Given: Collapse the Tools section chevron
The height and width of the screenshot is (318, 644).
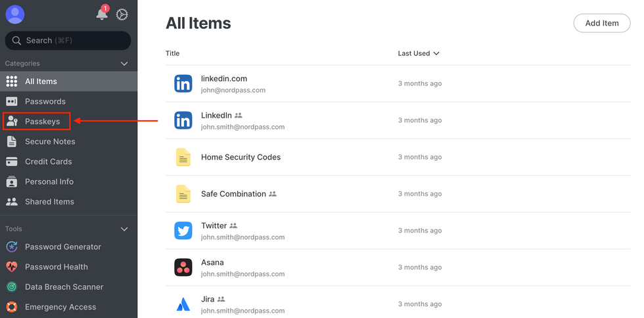Looking at the screenshot, I should pos(124,229).
